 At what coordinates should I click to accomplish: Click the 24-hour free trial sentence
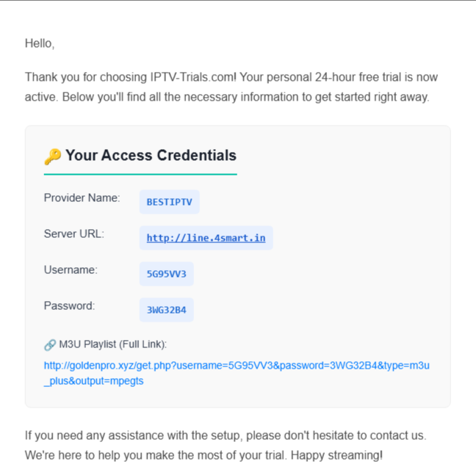tap(231, 87)
